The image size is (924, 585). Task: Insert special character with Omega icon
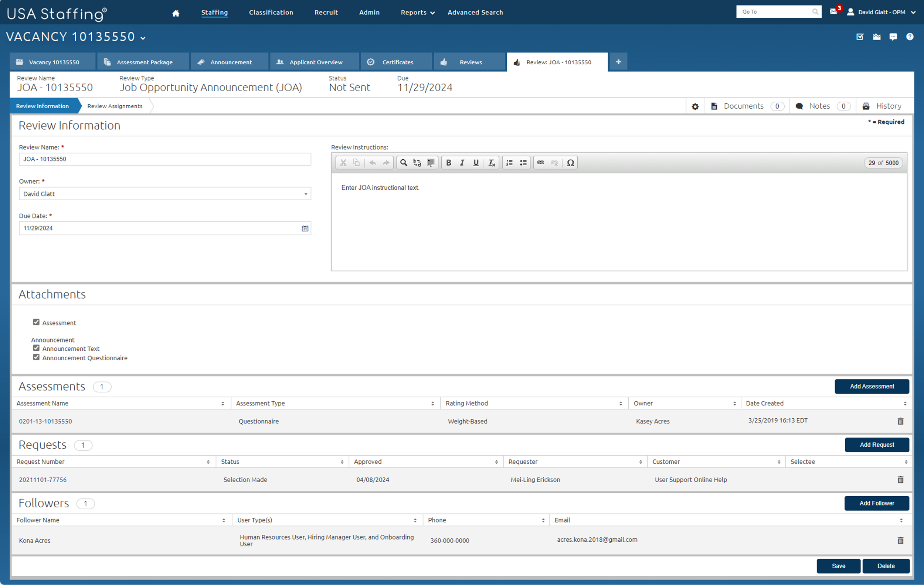coord(570,163)
